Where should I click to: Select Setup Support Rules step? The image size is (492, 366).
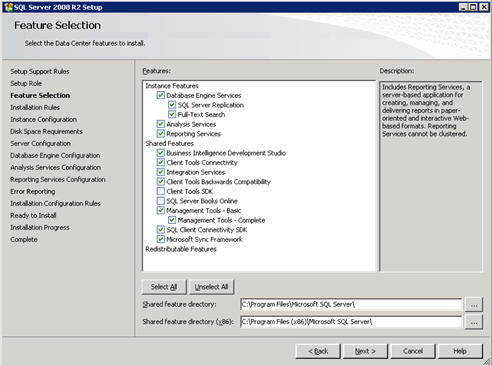[40, 71]
